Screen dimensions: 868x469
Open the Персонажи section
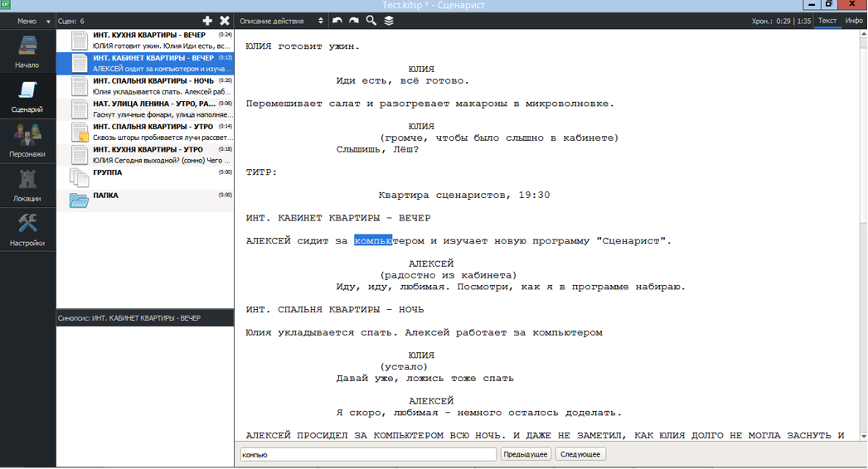[x=27, y=141]
